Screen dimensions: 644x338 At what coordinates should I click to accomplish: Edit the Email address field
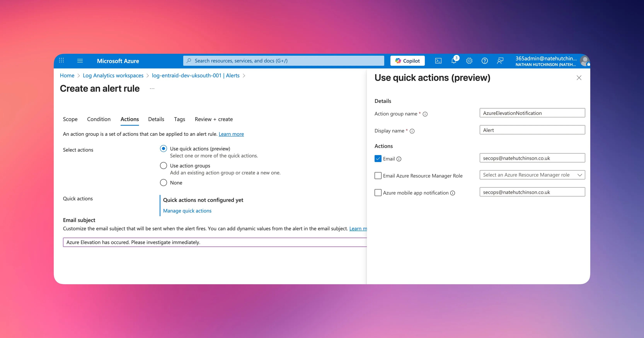[x=532, y=158]
